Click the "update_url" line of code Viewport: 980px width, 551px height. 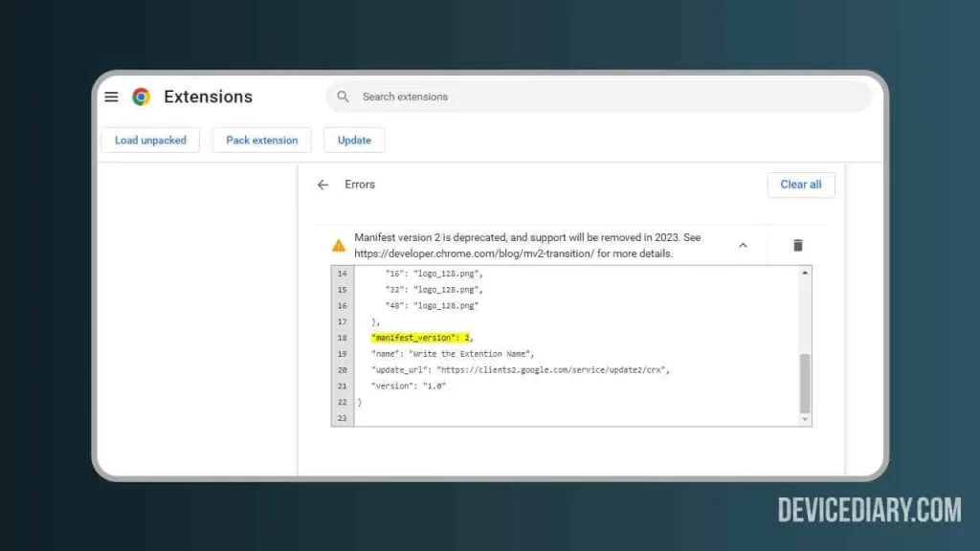(x=520, y=370)
